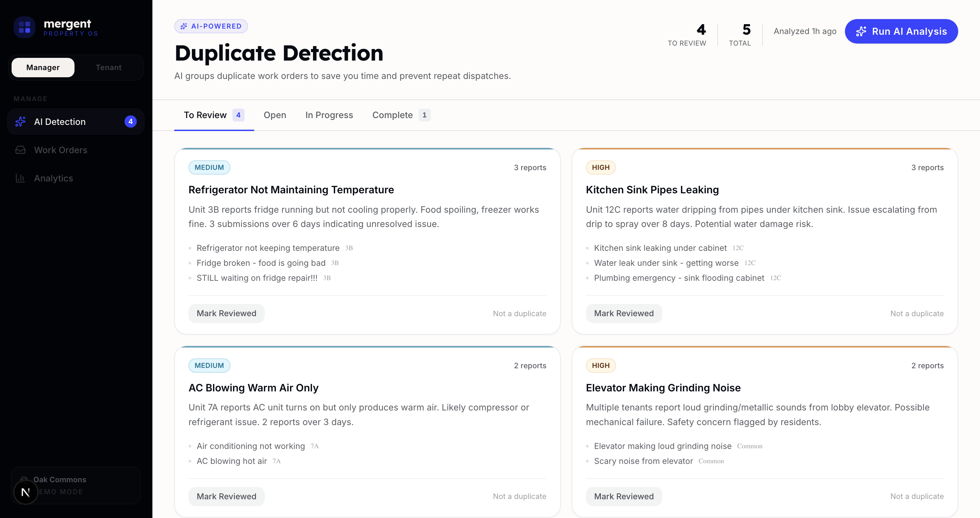Switch to the Complete tab
980x518 pixels.
[x=401, y=115]
